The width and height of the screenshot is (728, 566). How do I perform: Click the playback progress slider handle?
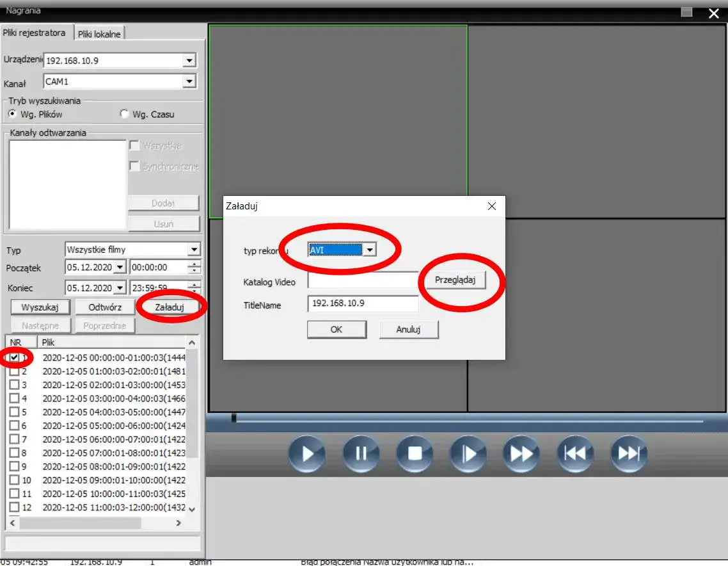click(x=234, y=418)
